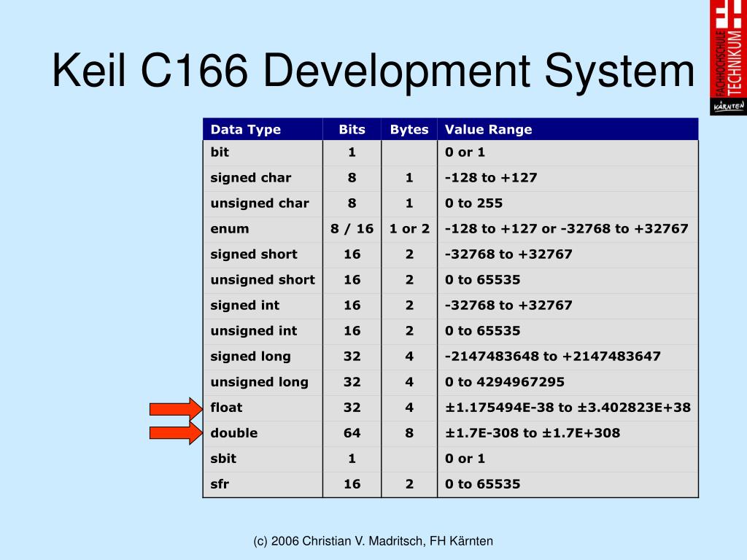The height and width of the screenshot is (560, 747).
Task: Click the '1' bits cell for sbit
Action: [x=352, y=459]
